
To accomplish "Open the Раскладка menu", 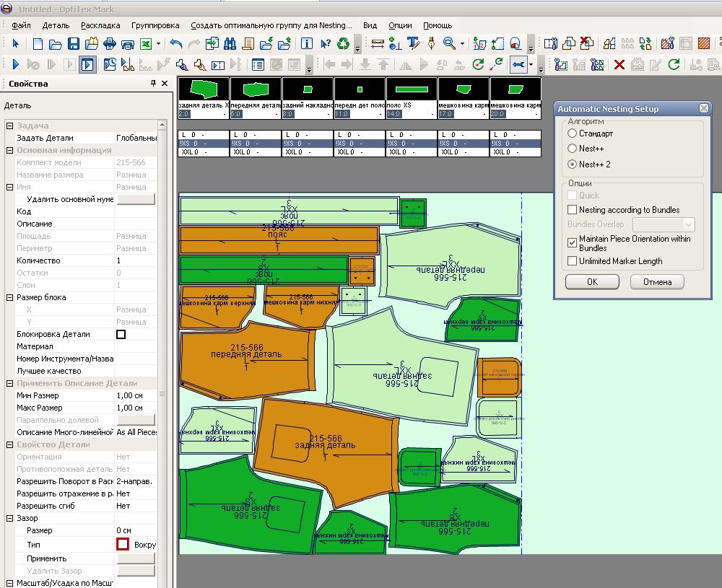I will point(100,25).
